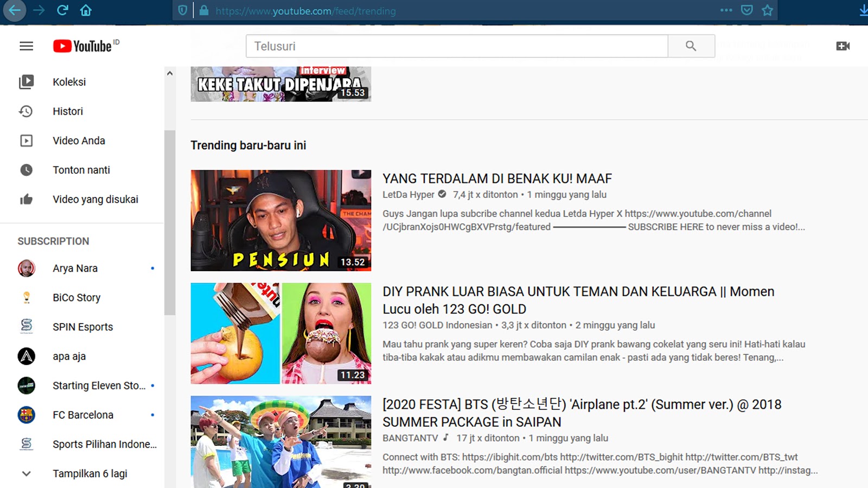Open the SPIN Esports channel avatar

tap(26, 327)
